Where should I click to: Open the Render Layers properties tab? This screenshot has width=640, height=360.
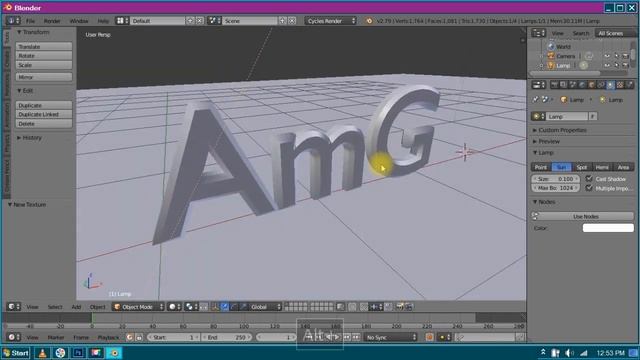[563, 85]
